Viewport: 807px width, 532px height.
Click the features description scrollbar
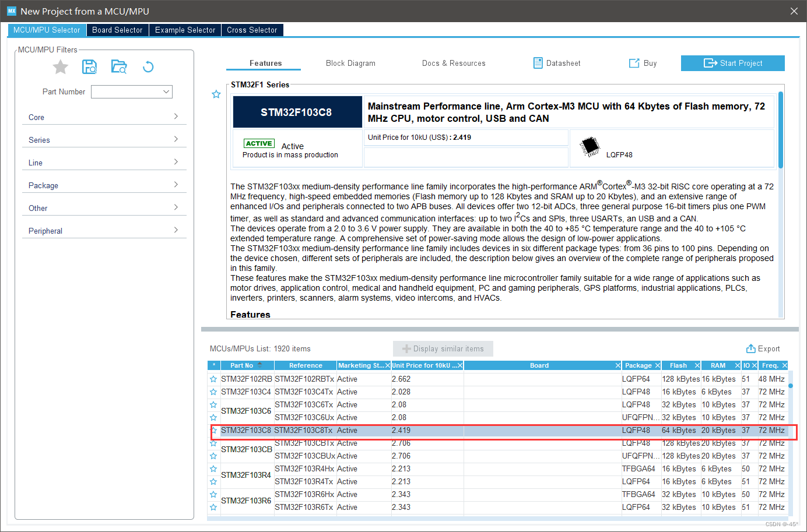coord(781,130)
